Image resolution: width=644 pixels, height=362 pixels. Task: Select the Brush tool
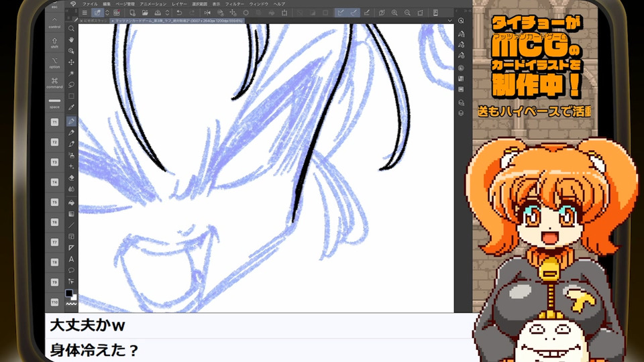click(72, 144)
